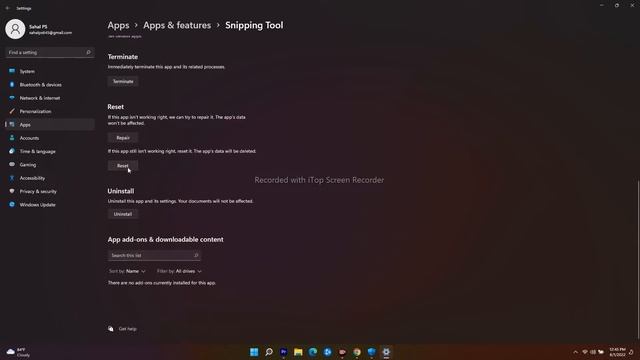Screen dimensions: 640x360
Task: Click the Settings gear in taskbar
Action: click(386, 352)
